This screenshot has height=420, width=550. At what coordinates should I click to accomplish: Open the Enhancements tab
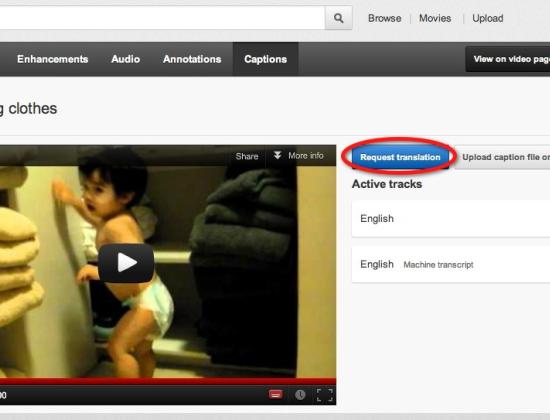tap(53, 59)
